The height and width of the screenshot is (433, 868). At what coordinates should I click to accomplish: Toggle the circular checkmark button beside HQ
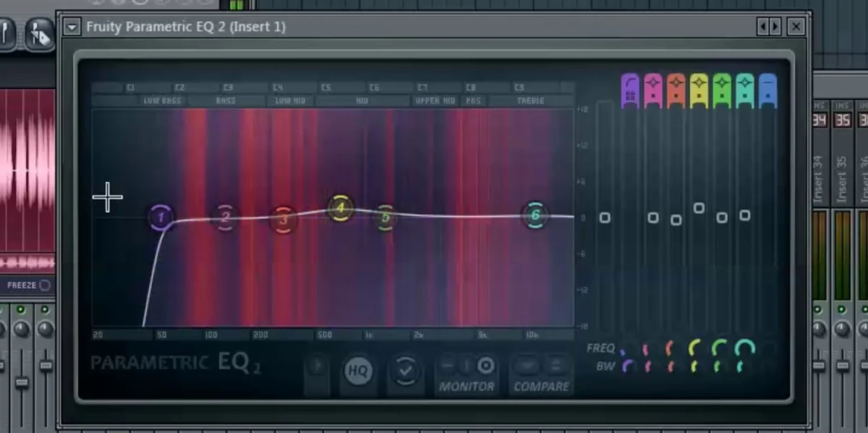coord(405,370)
